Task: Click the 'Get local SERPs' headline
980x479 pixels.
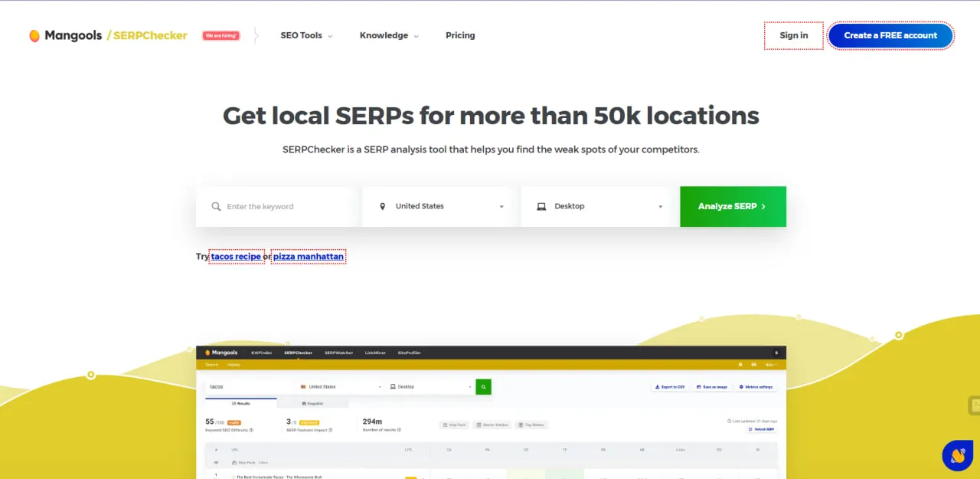Action: [x=491, y=116]
